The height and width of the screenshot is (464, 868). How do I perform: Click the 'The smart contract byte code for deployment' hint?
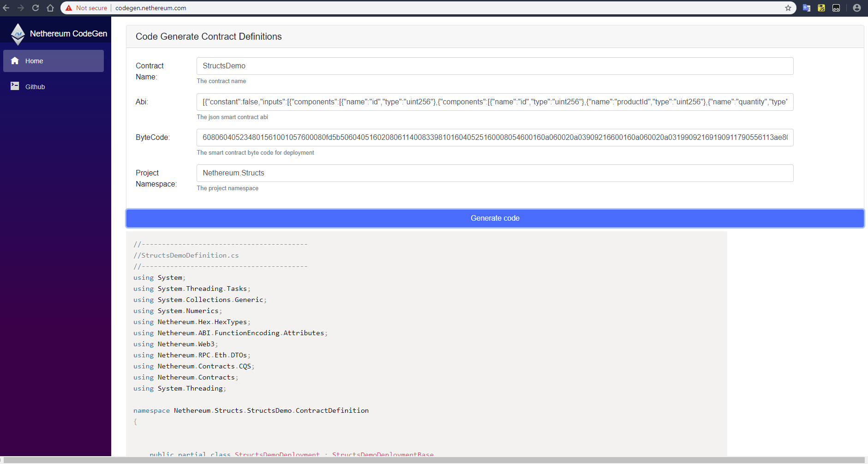(255, 153)
